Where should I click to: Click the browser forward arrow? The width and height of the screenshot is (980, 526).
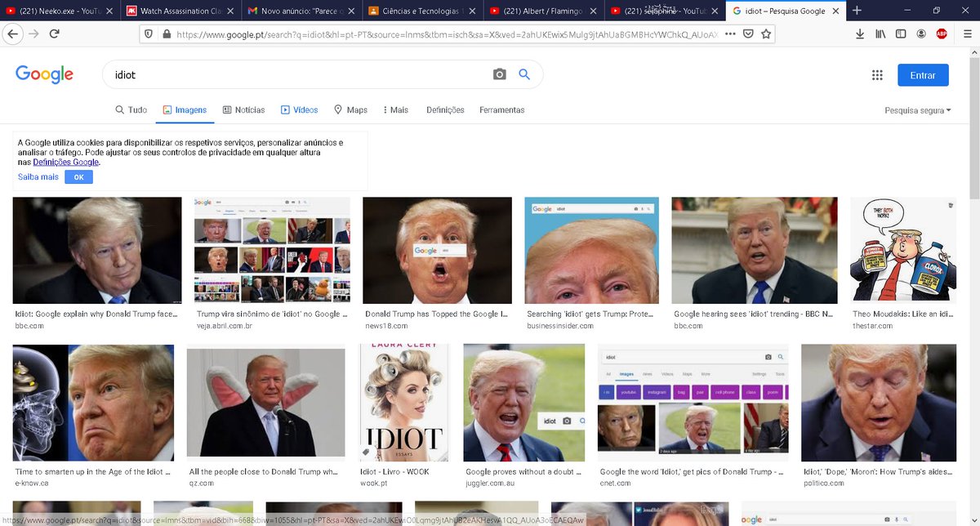pyautogui.click(x=34, y=34)
